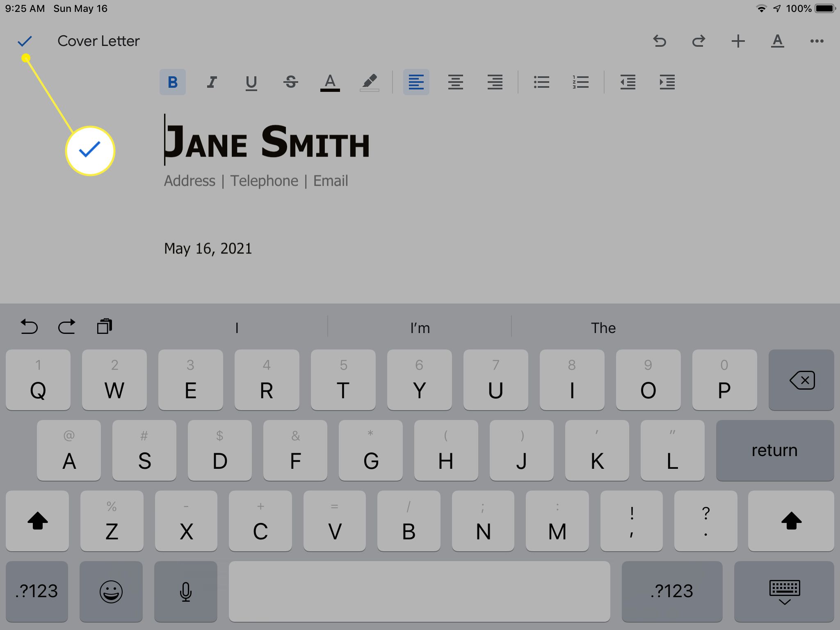Switch to numbers with left .?123 key
The height and width of the screenshot is (630, 840).
(x=37, y=591)
